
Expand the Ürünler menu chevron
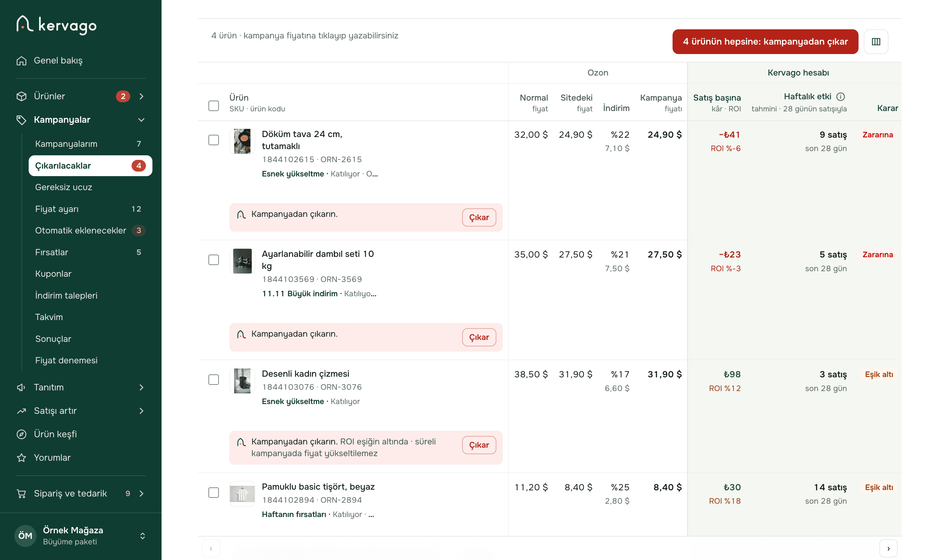[x=142, y=96]
